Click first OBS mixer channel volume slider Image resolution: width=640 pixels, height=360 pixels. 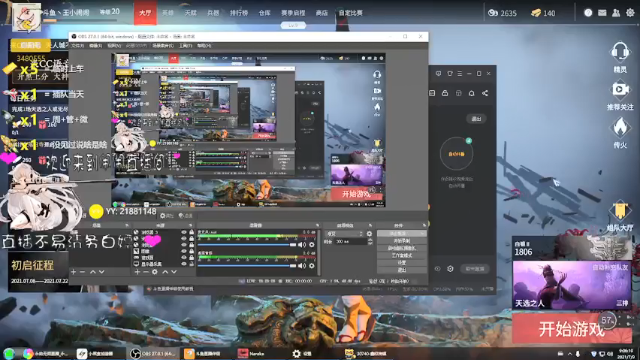(x=247, y=244)
